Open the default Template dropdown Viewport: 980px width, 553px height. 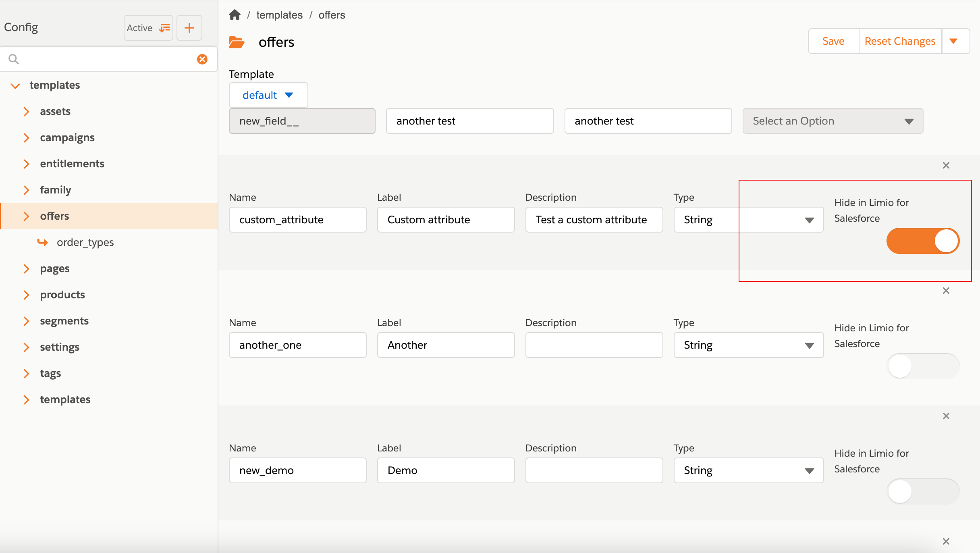click(268, 95)
